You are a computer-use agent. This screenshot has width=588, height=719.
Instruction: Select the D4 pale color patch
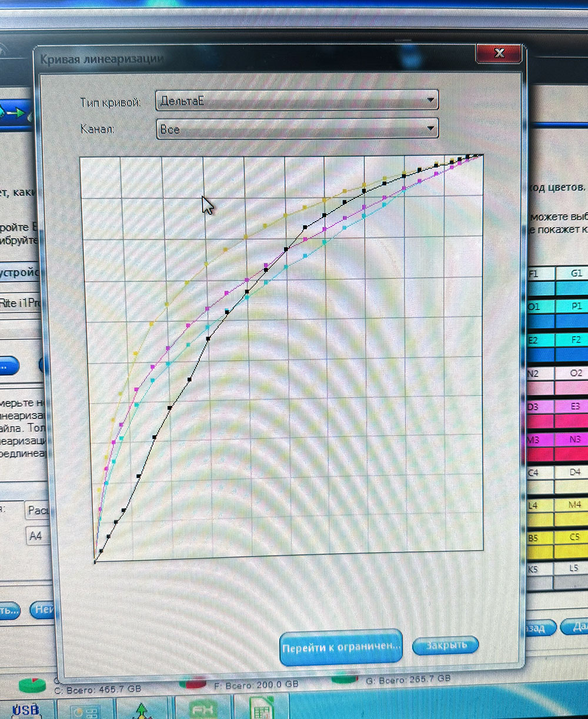pyautogui.click(x=573, y=479)
